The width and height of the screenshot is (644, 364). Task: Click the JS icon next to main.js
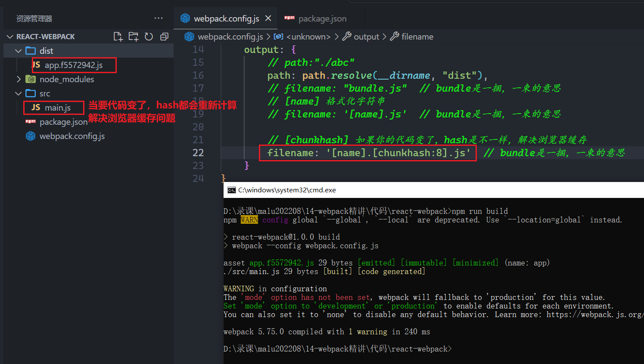click(36, 107)
